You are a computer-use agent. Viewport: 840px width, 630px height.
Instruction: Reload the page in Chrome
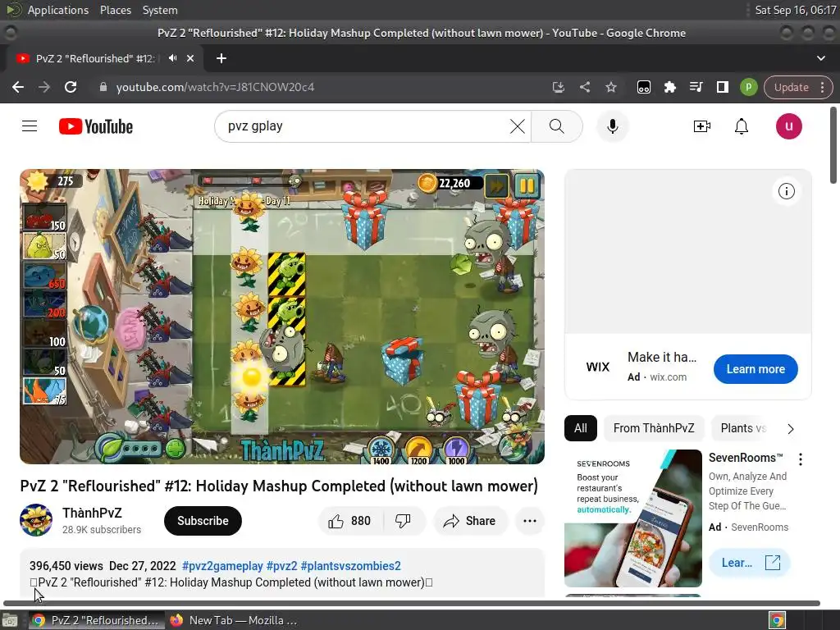[71, 87]
